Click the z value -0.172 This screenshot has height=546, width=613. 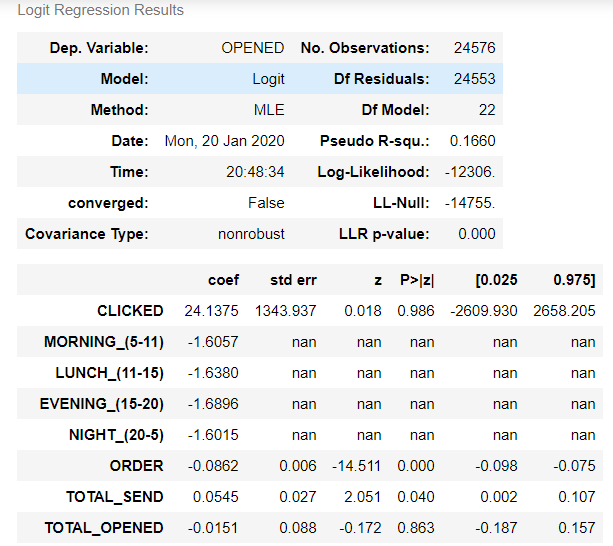(360, 528)
